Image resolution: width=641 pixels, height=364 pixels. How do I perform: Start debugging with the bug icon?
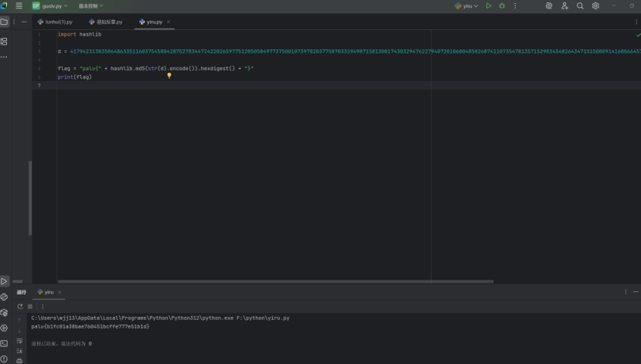pos(502,5)
